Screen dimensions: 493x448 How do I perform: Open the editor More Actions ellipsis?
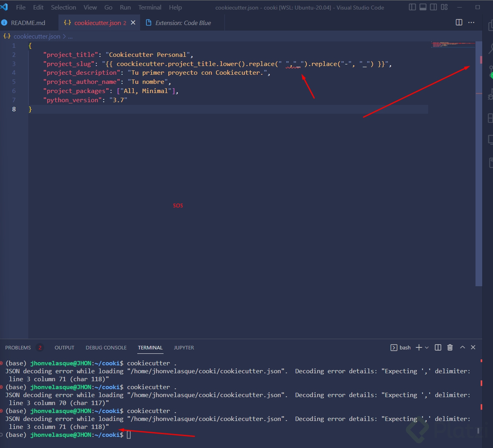472,23
